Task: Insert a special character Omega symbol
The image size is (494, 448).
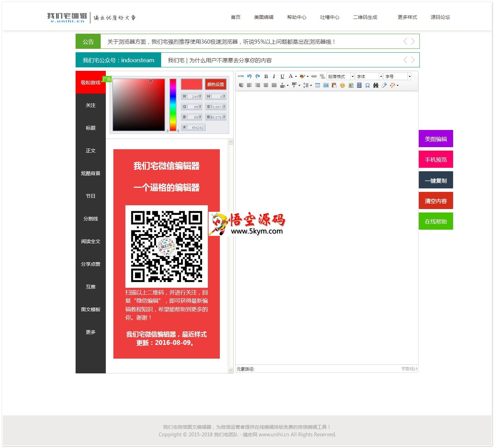Action: 368,85
